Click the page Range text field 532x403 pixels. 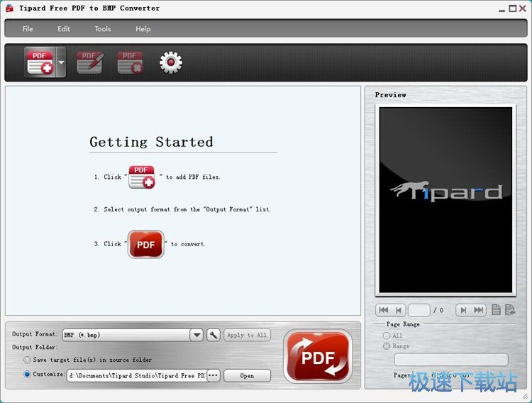[x=451, y=359]
